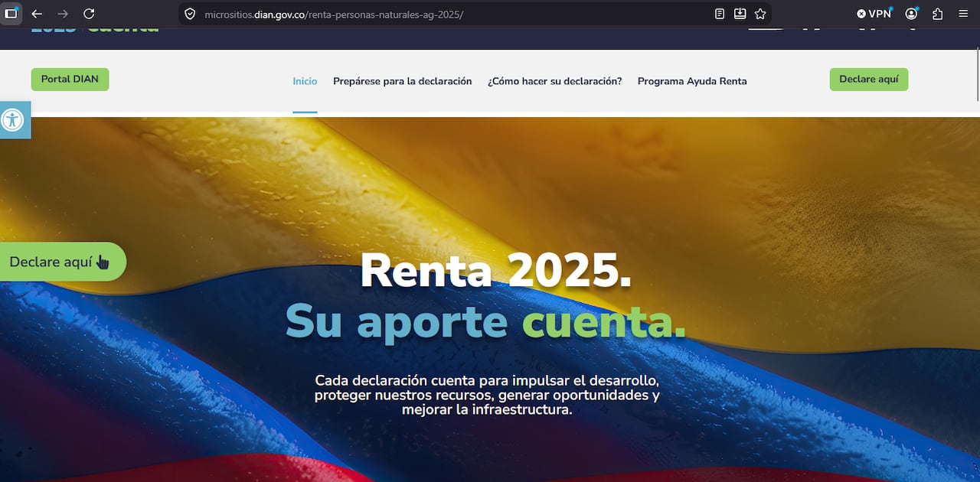Image resolution: width=980 pixels, height=482 pixels.
Task: Click the save page download icon
Action: 740,14
